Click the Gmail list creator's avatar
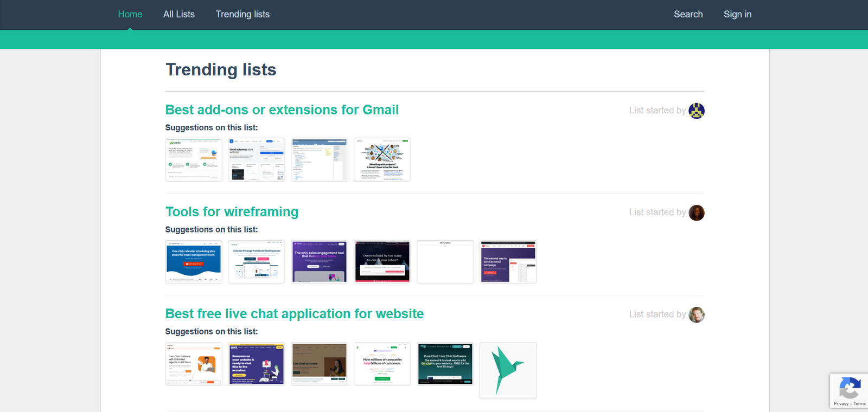This screenshot has height=412, width=868. point(696,111)
